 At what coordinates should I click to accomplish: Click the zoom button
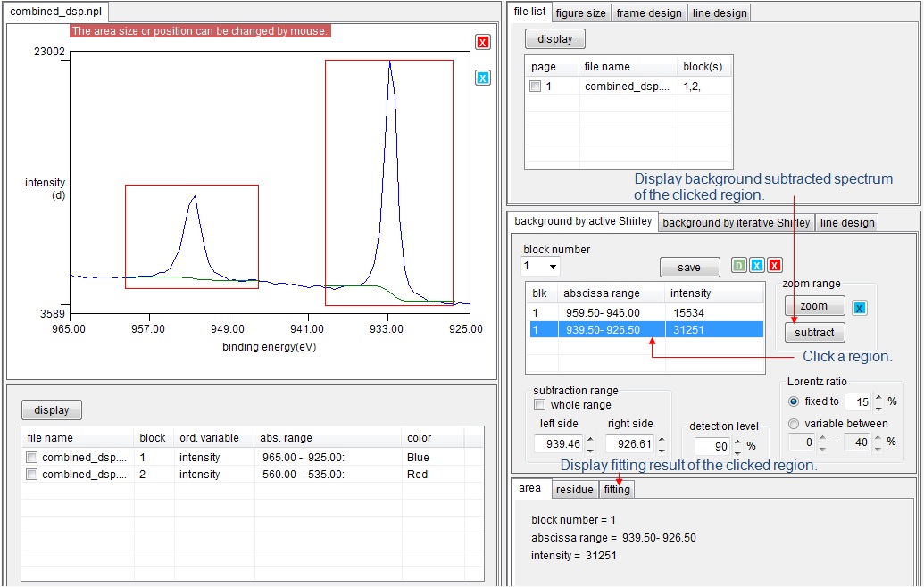pyautogui.click(x=814, y=306)
